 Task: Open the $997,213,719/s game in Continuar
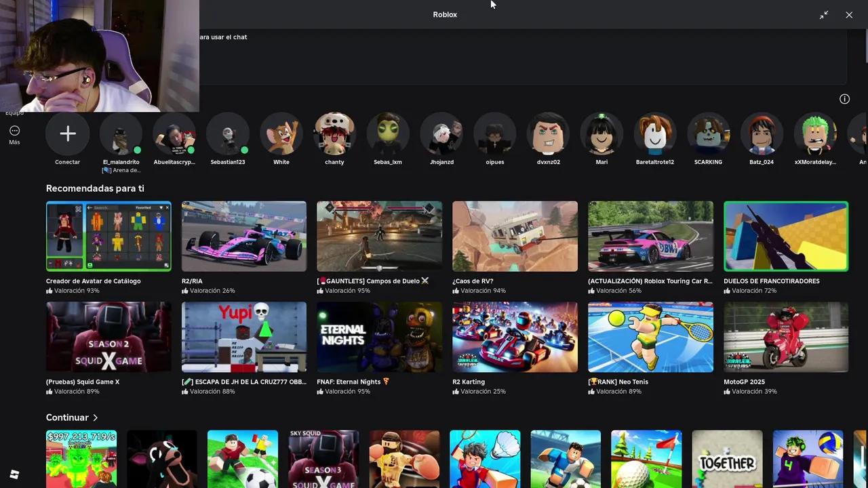click(81, 459)
